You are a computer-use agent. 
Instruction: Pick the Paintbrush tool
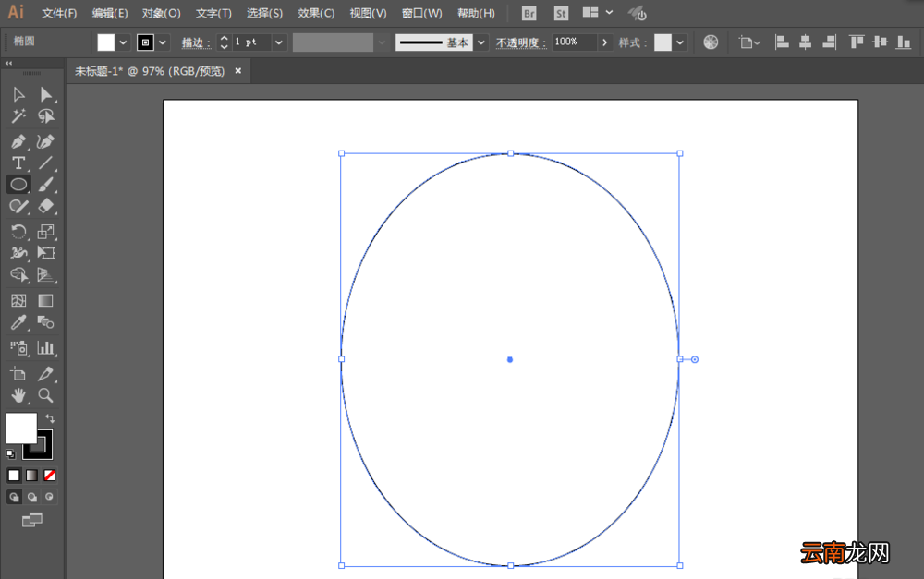click(46, 185)
